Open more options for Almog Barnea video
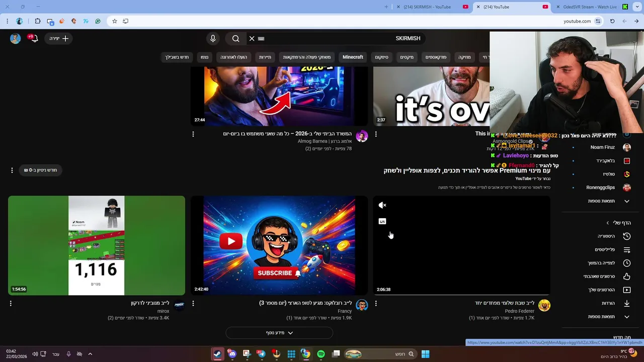 click(x=193, y=134)
